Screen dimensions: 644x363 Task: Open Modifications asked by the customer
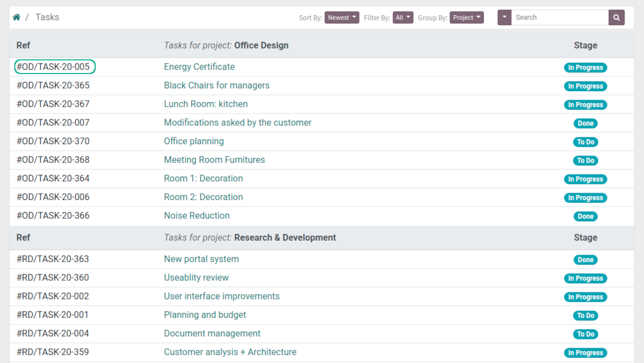[238, 123]
